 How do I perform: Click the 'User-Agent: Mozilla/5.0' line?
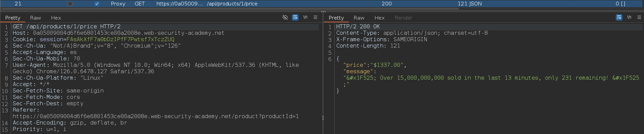pyautogui.click(x=156, y=65)
